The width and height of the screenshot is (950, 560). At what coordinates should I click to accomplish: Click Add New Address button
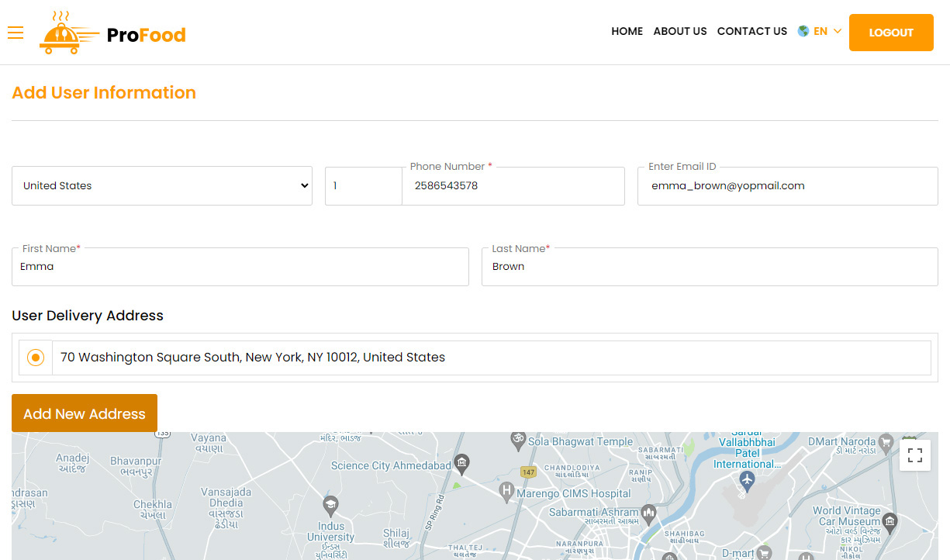85,413
